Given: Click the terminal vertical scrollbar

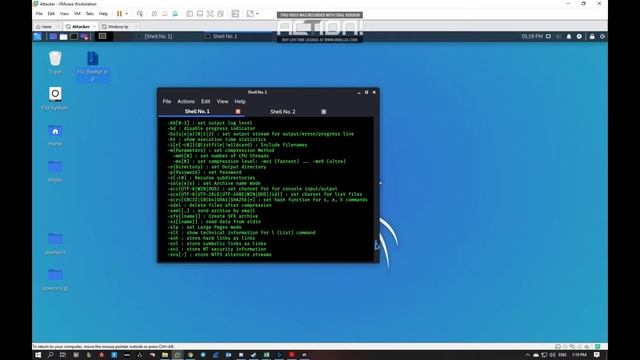Looking at the screenshot, I should [375, 189].
